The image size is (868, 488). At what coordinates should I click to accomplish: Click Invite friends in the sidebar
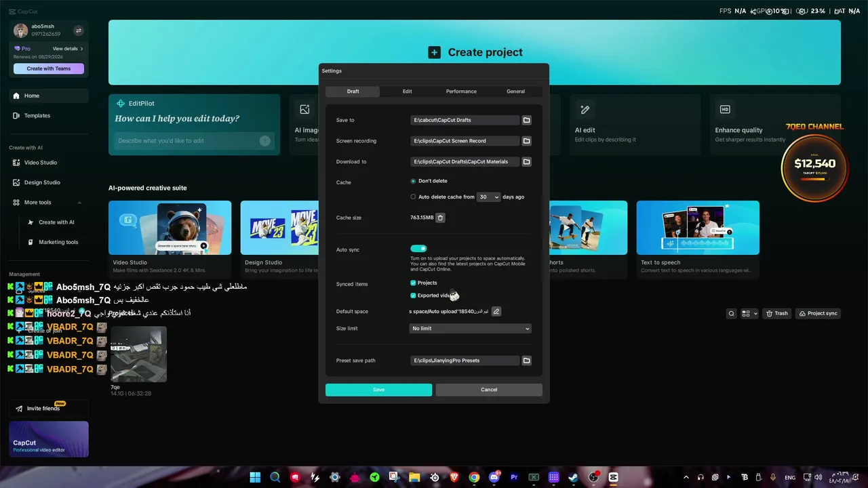tap(49, 409)
